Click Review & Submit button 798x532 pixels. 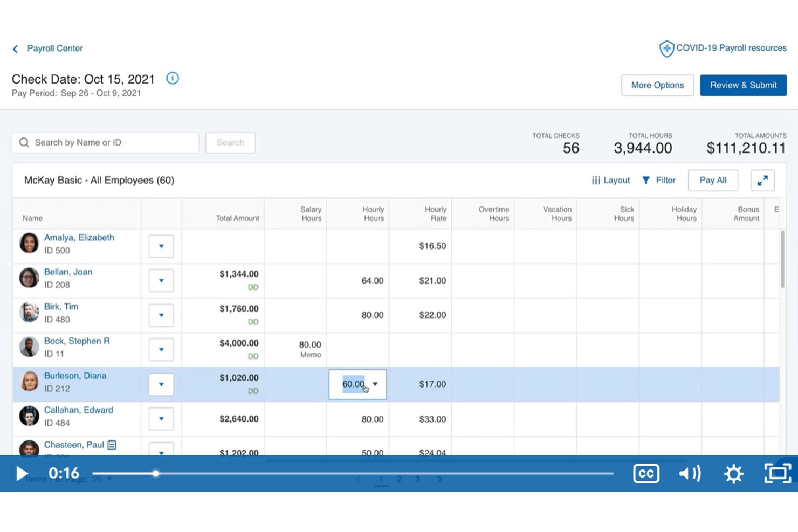pyautogui.click(x=743, y=85)
